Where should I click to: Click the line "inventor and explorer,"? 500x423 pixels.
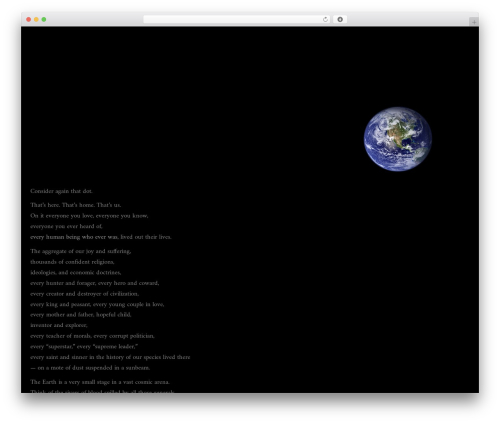59,325
